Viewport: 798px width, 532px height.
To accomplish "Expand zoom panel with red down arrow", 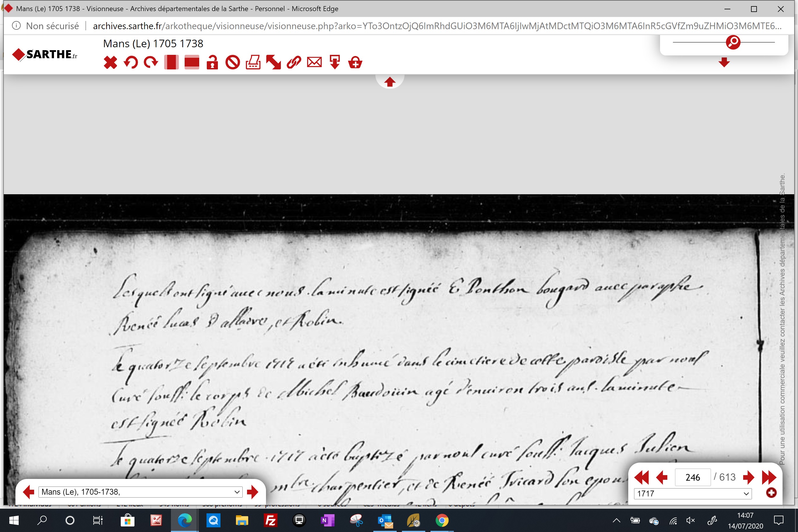I will click(724, 62).
